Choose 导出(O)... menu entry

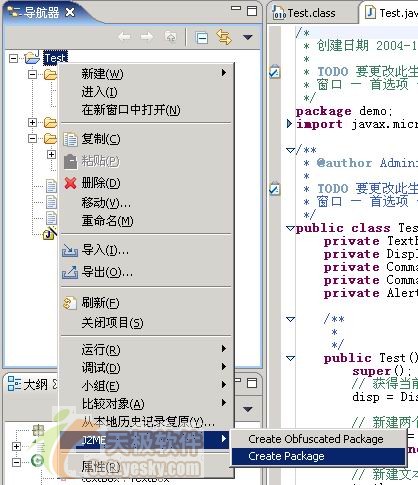coord(146,272)
